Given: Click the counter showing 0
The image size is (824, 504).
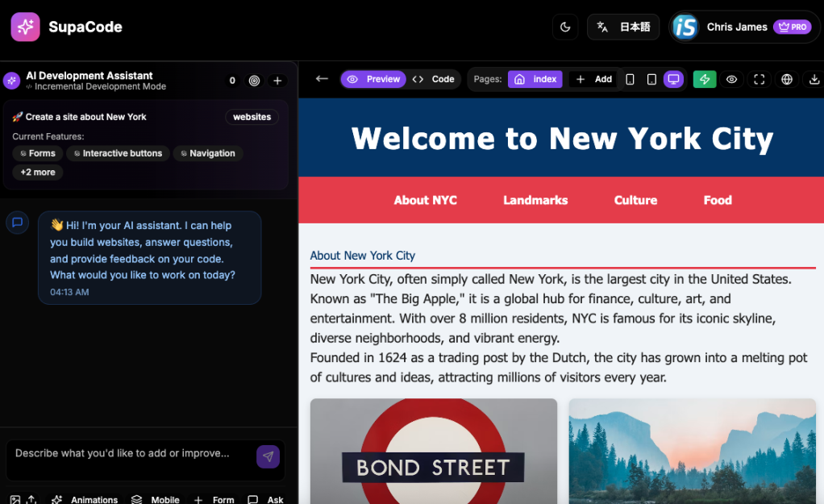Looking at the screenshot, I should [232, 81].
